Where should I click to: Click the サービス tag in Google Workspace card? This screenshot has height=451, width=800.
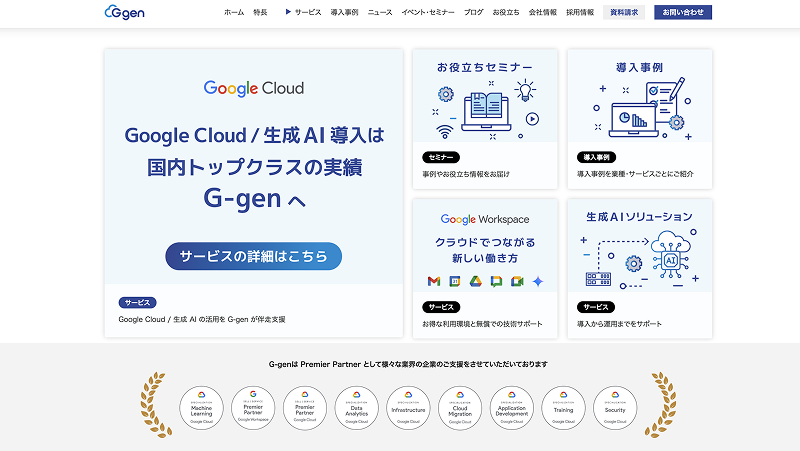(x=441, y=307)
